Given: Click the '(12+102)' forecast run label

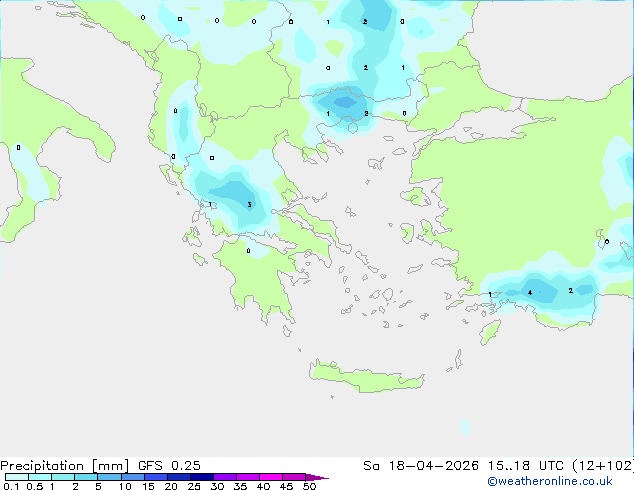Looking at the screenshot, I should (603, 466).
